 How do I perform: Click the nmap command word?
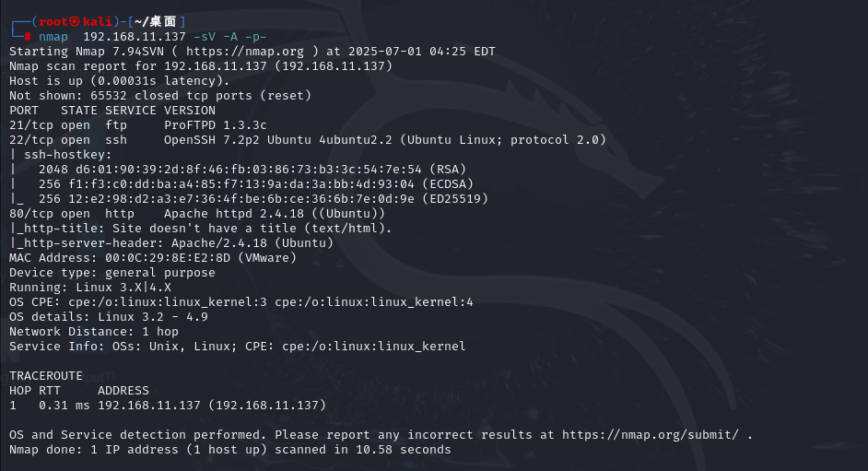tap(53, 36)
